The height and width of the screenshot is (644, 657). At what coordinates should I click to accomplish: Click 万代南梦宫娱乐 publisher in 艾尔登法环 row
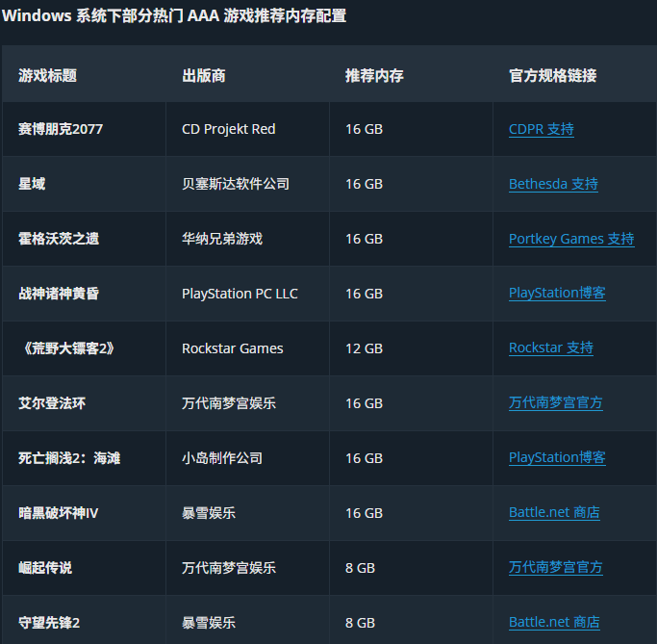229,403
